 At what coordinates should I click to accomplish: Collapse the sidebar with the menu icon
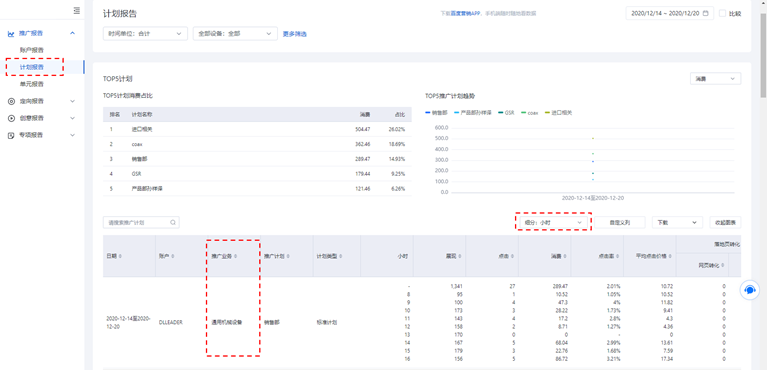(77, 10)
